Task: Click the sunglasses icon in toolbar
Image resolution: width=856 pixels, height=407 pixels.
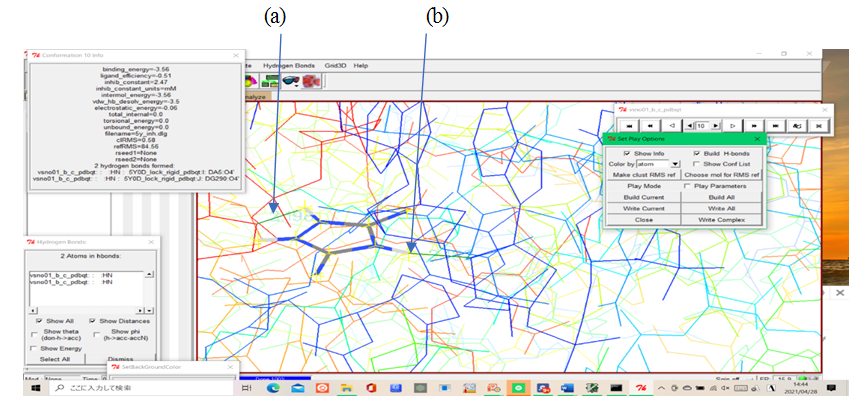Action: click(293, 81)
